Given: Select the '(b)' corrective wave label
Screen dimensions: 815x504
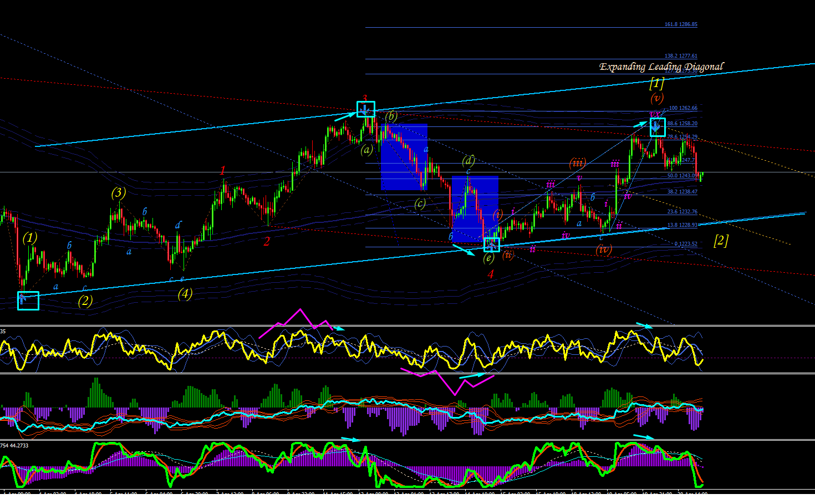Looking at the screenshot, I should tap(391, 116).
